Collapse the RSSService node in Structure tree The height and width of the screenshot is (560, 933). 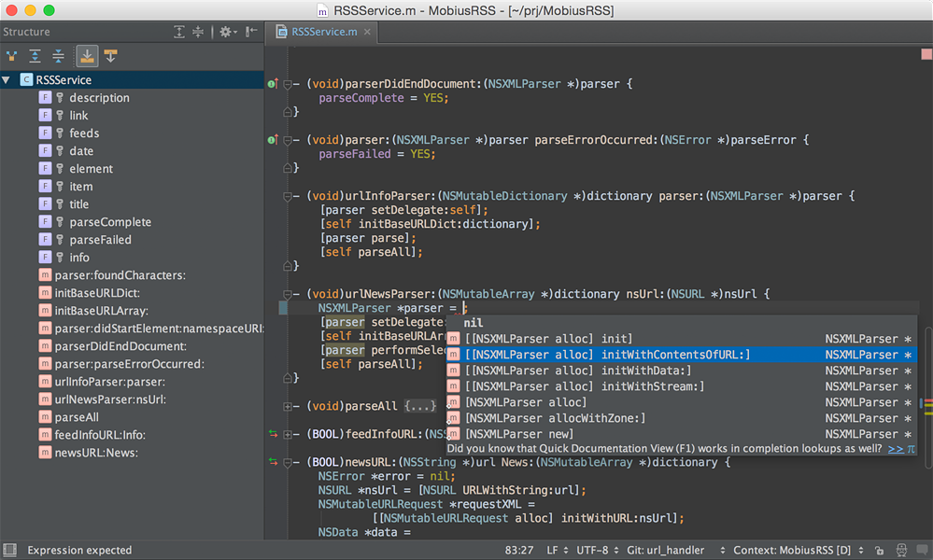coord(7,80)
